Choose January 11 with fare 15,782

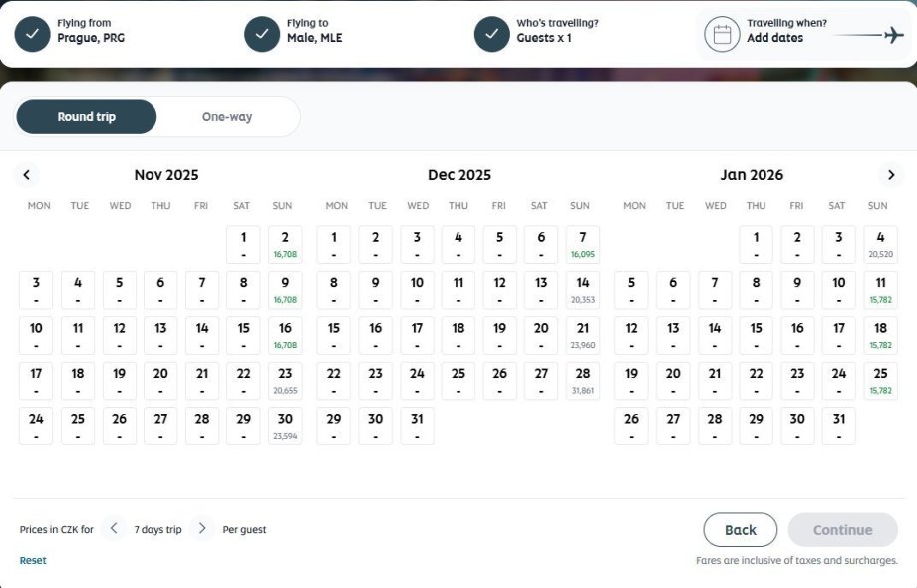(880, 289)
